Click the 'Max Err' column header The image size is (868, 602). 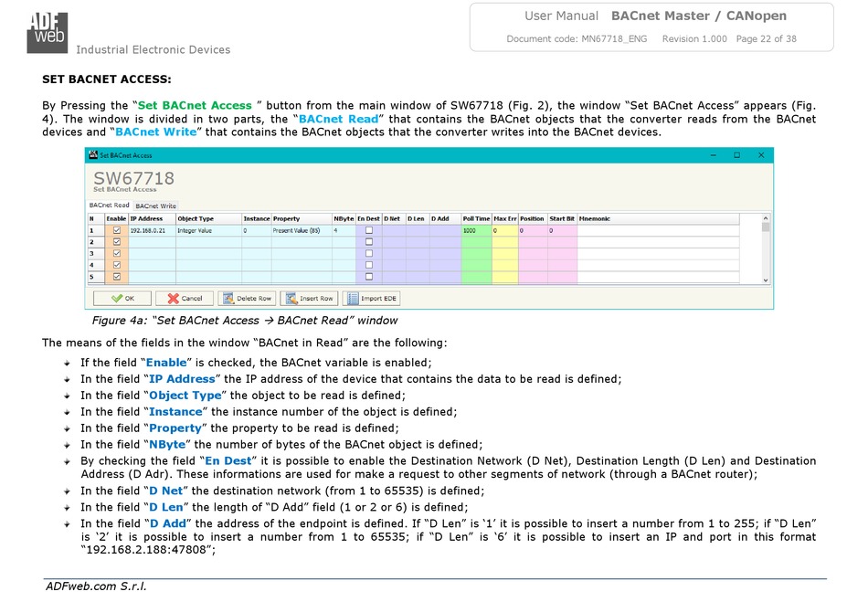click(505, 218)
